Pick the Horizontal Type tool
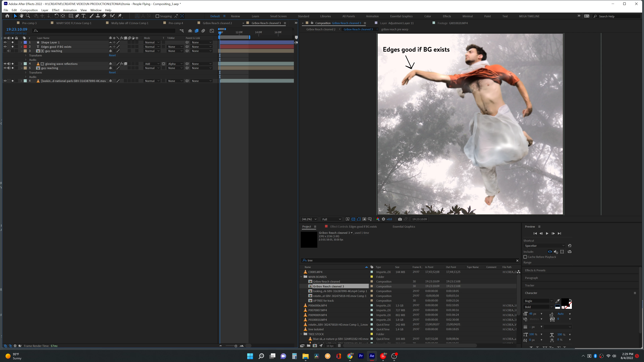Image resolution: width=644 pixels, height=362 pixels. (84, 16)
